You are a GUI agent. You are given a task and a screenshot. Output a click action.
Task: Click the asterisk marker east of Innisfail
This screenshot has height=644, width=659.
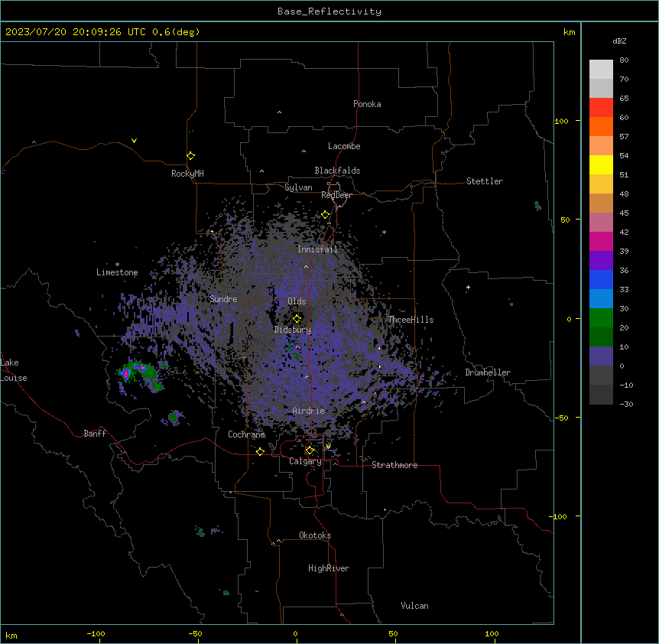coord(384,233)
